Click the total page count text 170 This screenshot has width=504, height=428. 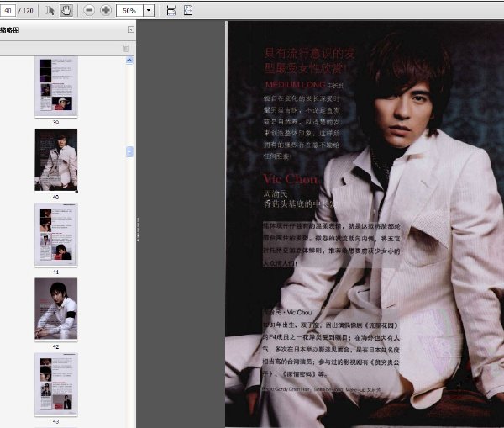click(x=28, y=11)
